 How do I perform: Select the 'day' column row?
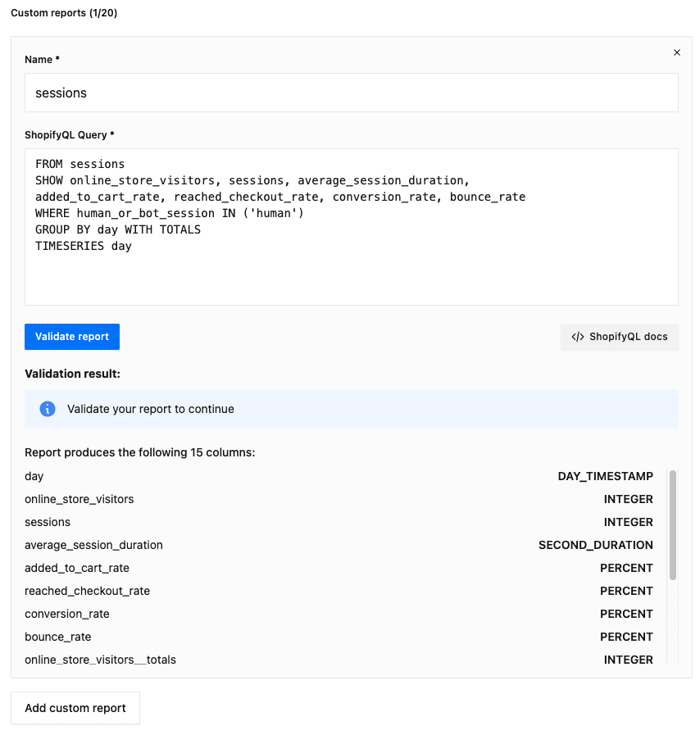[x=339, y=476]
